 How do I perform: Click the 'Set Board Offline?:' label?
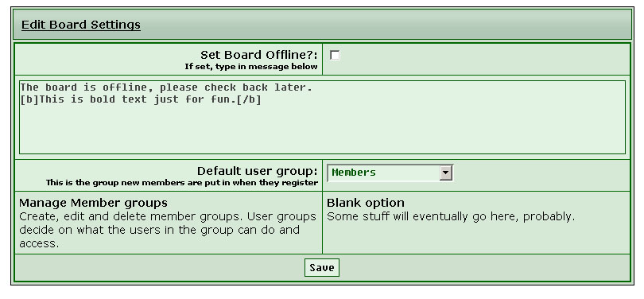[x=258, y=55]
